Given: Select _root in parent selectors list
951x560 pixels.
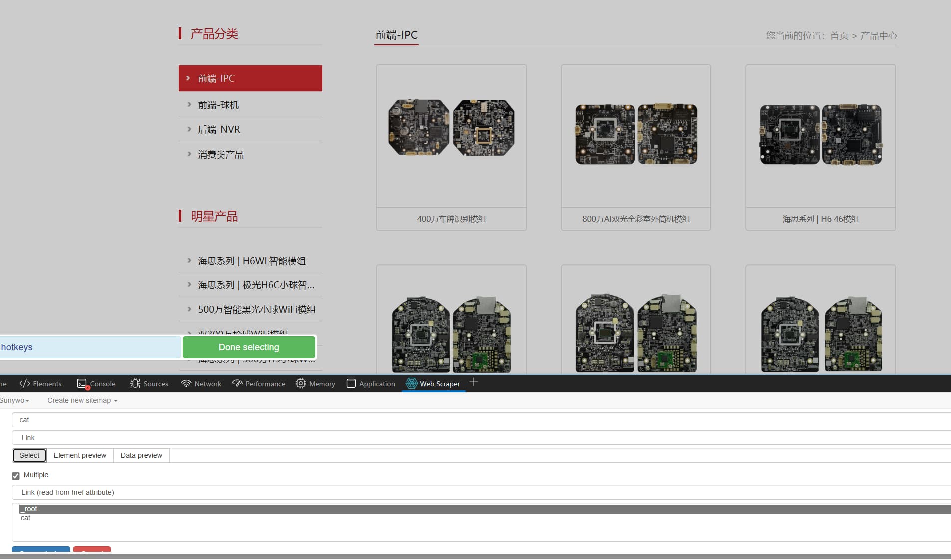Looking at the screenshot, I should coord(31,509).
